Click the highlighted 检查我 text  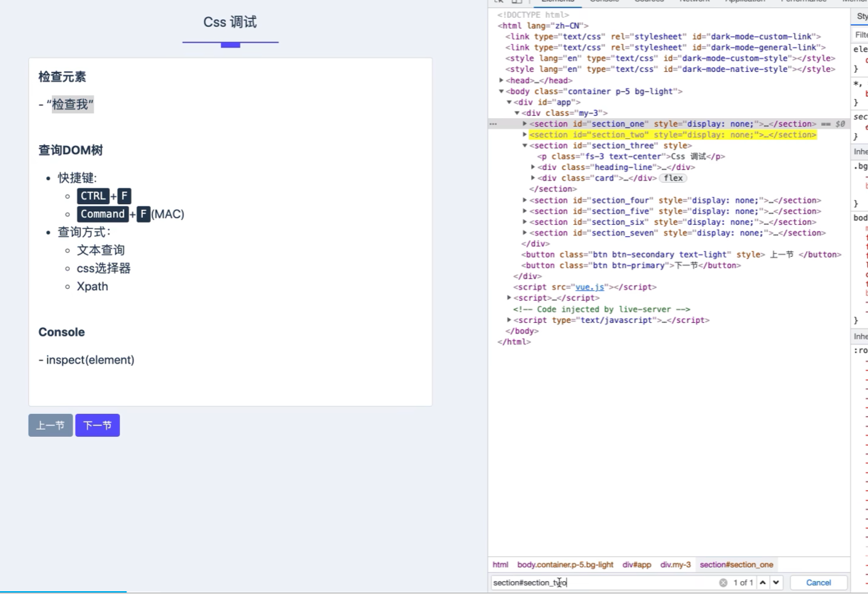[73, 105]
